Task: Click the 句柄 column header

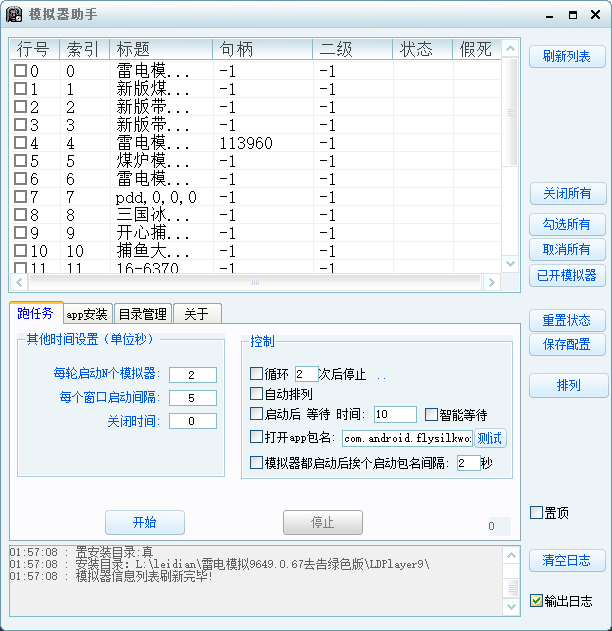Action: (x=263, y=49)
